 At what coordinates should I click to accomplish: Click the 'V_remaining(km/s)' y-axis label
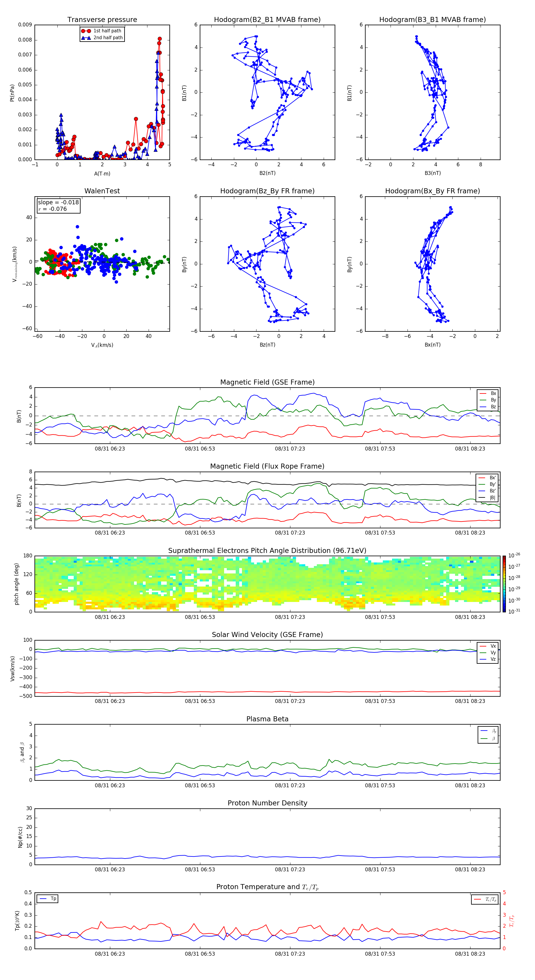tap(15, 264)
